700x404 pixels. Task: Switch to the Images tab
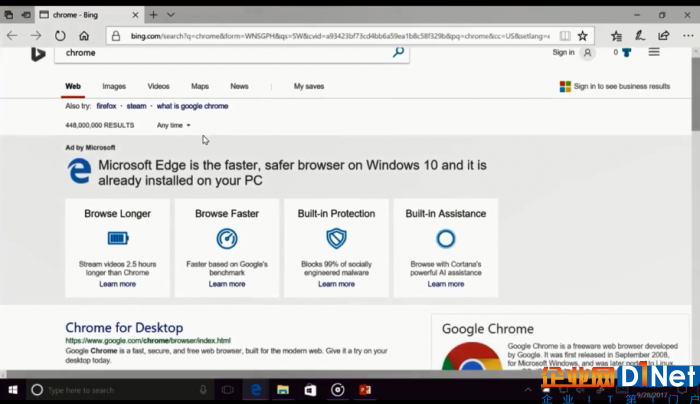pos(114,86)
